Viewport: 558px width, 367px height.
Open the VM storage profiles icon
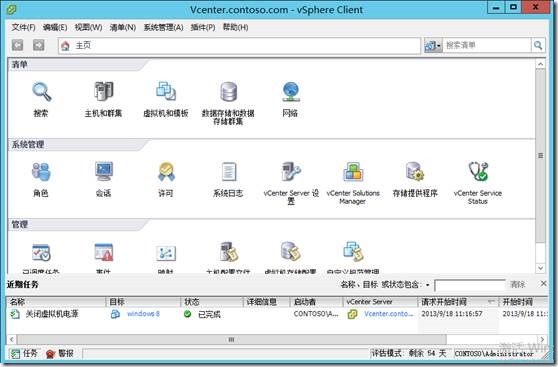pyautogui.click(x=290, y=252)
